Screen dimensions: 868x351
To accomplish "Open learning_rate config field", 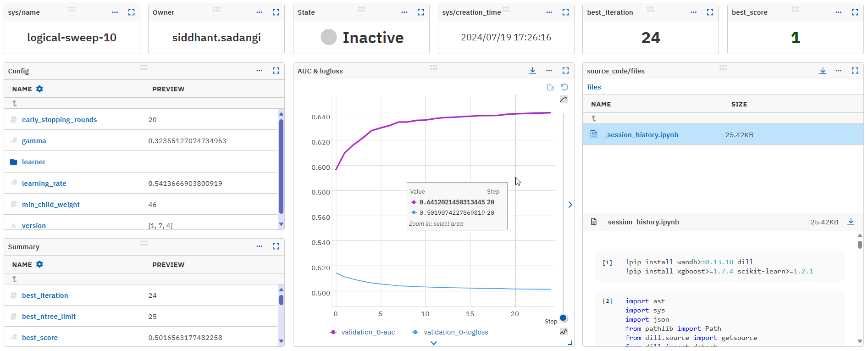I will point(44,184).
